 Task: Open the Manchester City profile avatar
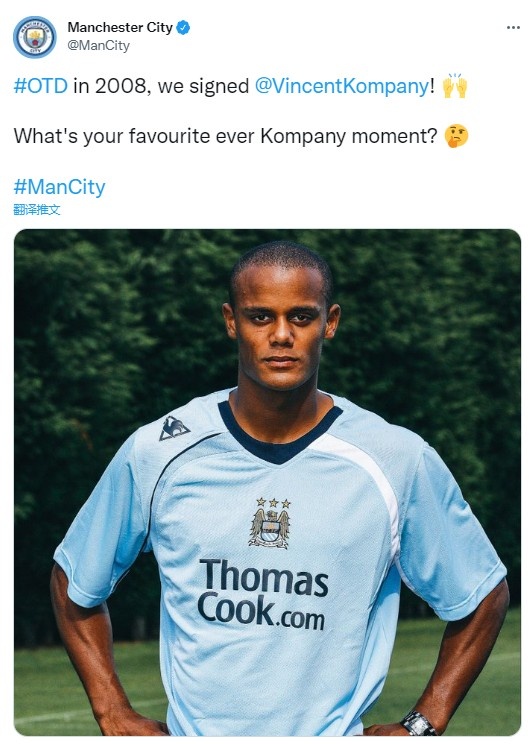(x=35, y=37)
